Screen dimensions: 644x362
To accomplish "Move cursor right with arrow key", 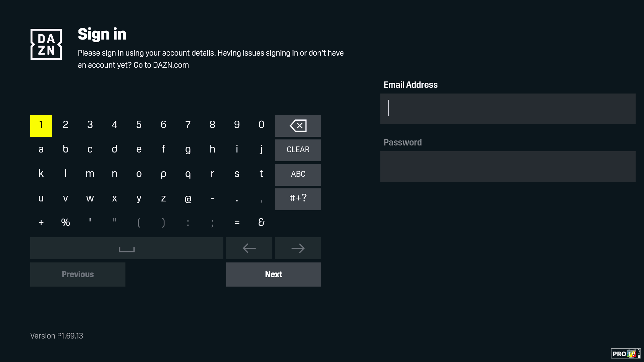I will [x=298, y=248].
